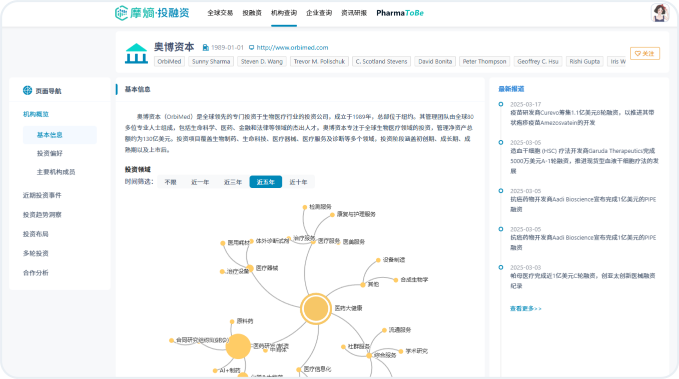Open the 投融资 nav tab

click(x=252, y=13)
